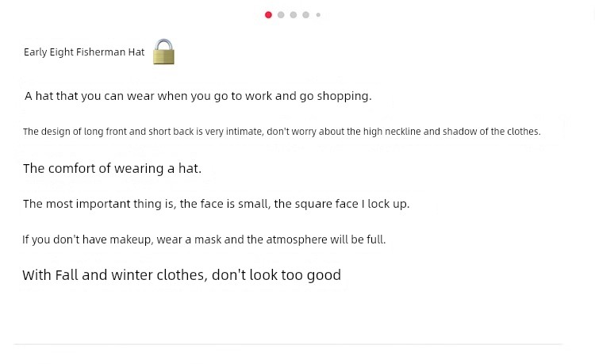Screen dimensions: 595x364
Task: Click 'The comfort of wearing a hat' line
Action: point(112,168)
